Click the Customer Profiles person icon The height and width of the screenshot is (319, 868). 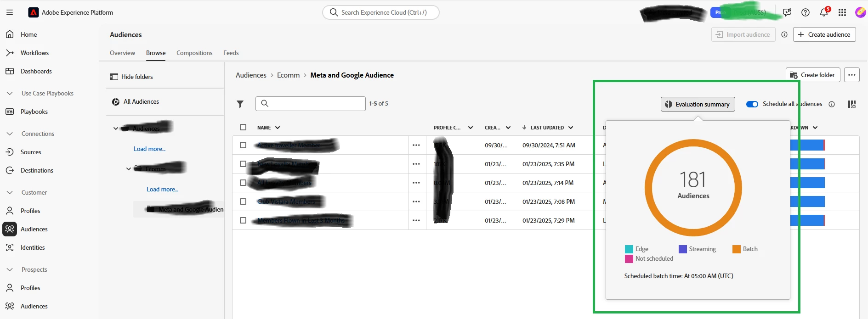pos(10,211)
